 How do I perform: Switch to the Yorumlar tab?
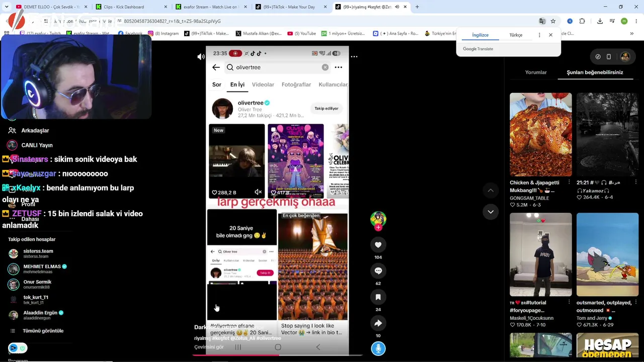(x=536, y=72)
